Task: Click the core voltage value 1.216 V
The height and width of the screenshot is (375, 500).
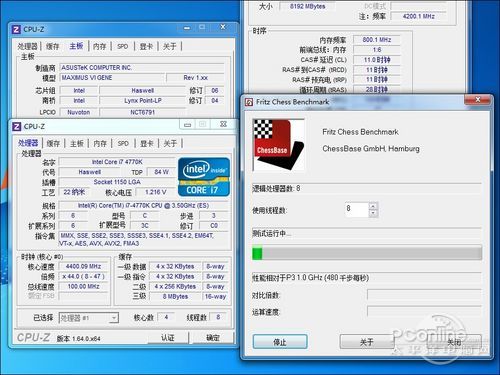Action: point(155,192)
